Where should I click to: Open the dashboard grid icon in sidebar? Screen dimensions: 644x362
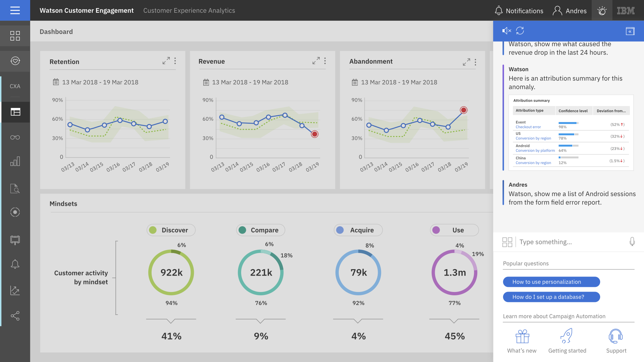[15, 36]
